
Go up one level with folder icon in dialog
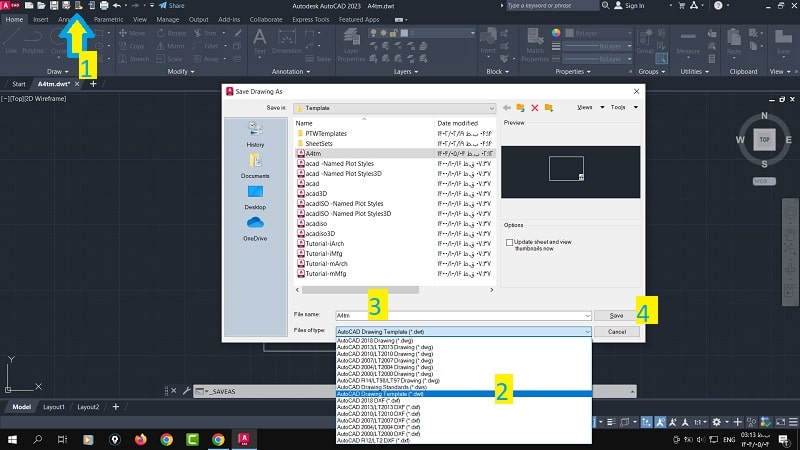coord(520,108)
